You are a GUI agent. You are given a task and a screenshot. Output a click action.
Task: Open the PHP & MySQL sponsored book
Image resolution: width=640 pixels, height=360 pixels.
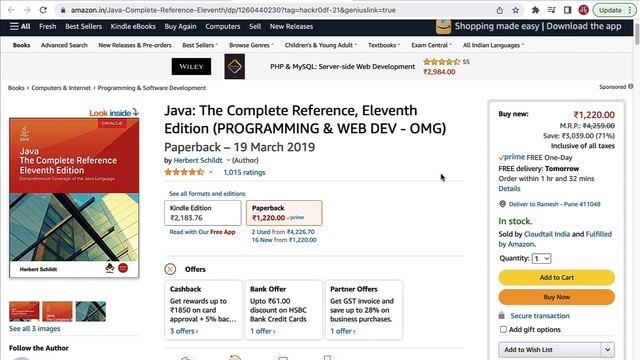click(x=342, y=67)
